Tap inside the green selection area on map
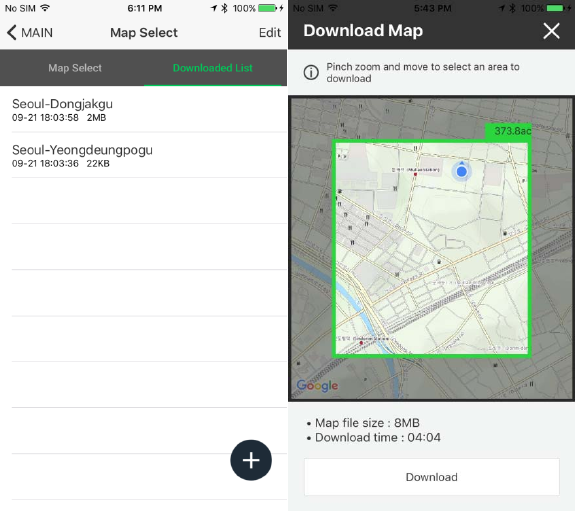 click(432, 249)
